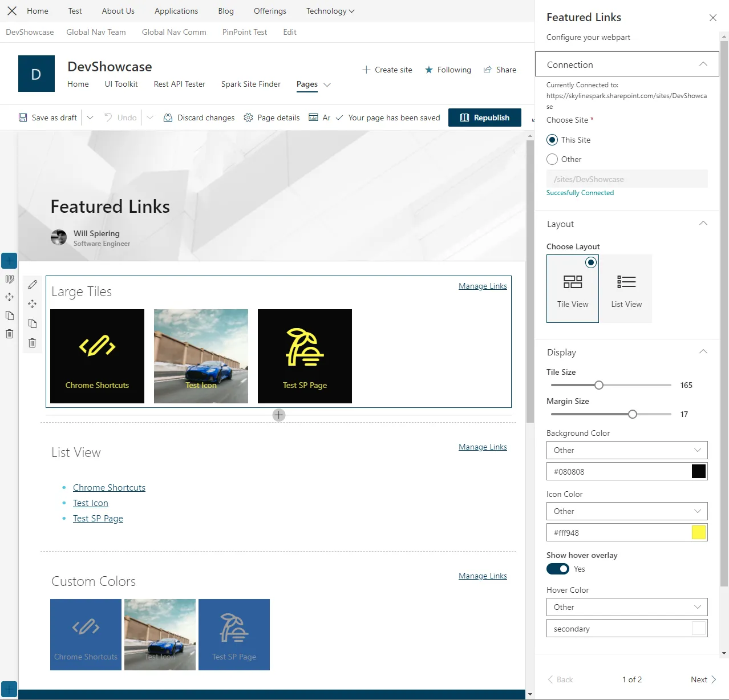Open the Applications menu item

click(176, 11)
